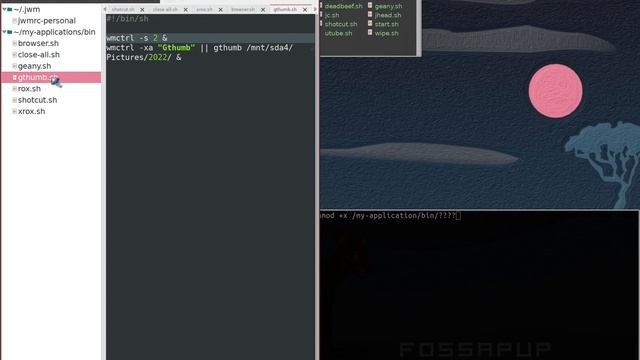
Task: Place cursor on the #!/bin/sh line
Action: tap(127, 19)
